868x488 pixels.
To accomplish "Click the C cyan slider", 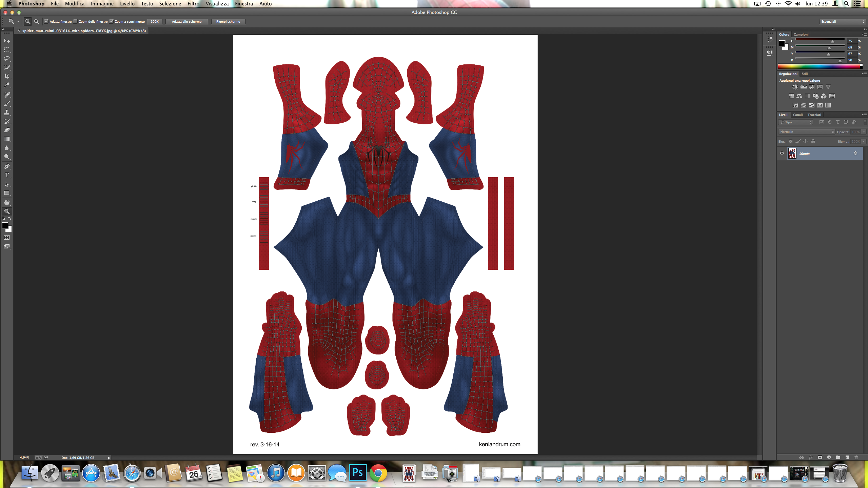I will click(x=820, y=41).
